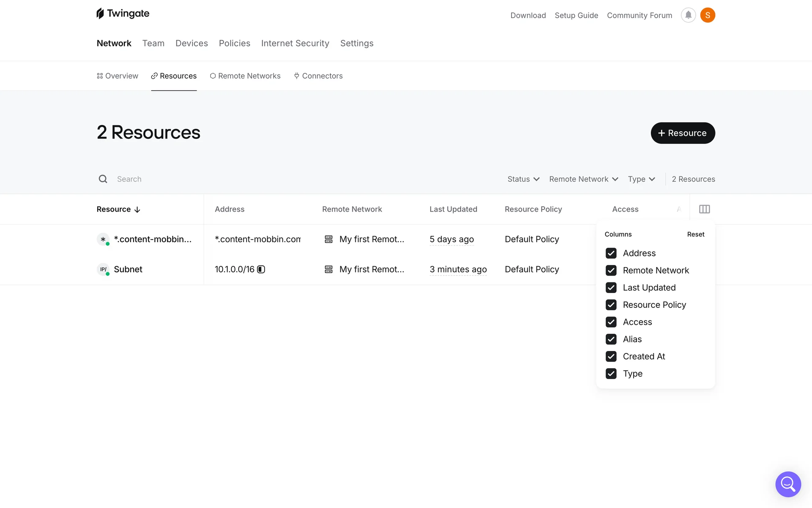Open the help chat bubble

(x=788, y=484)
